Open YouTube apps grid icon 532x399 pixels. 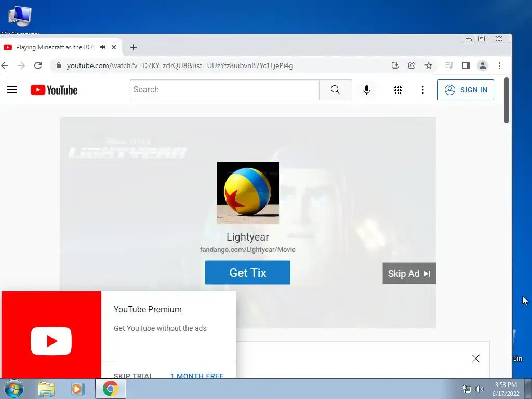pyautogui.click(x=397, y=89)
